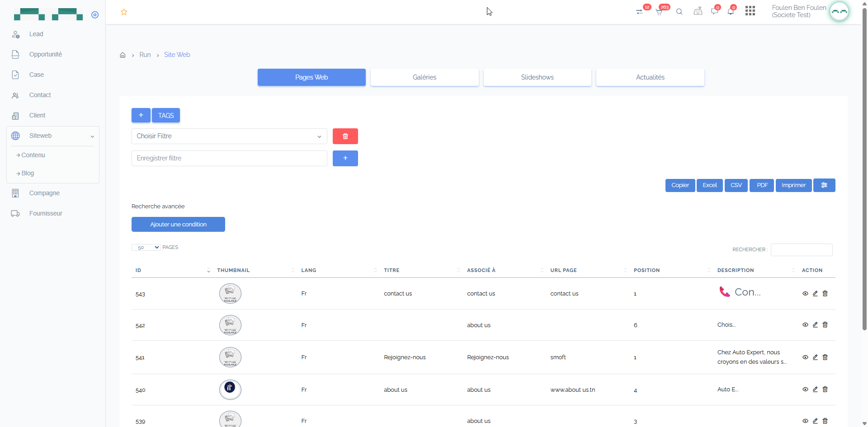Open the pages count selector showing 50
868x427 pixels.
146,247
